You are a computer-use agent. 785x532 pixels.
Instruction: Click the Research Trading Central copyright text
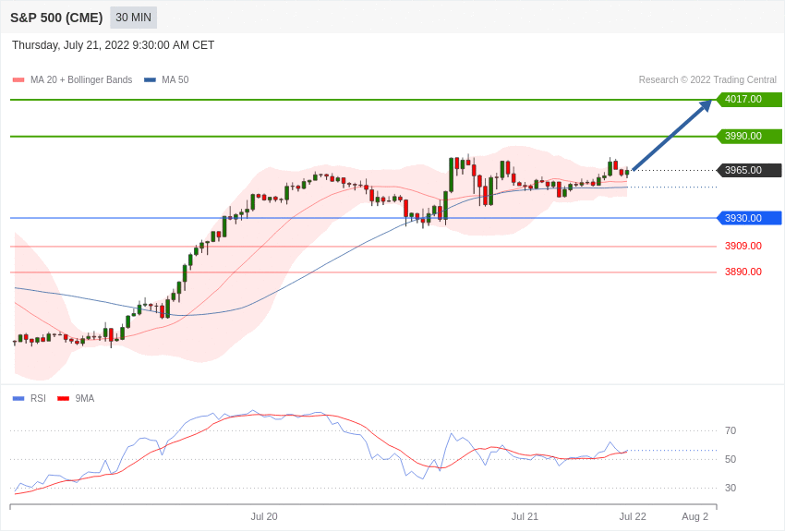point(707,80)
